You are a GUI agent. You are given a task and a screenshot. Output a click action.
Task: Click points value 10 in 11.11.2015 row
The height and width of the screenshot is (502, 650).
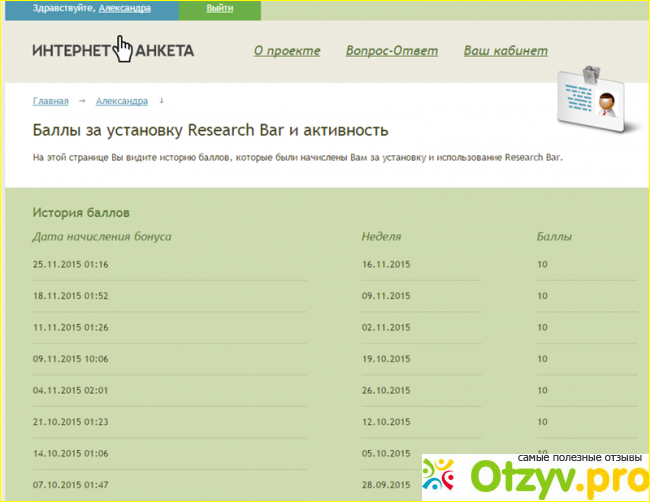click(x=542, y=327)
